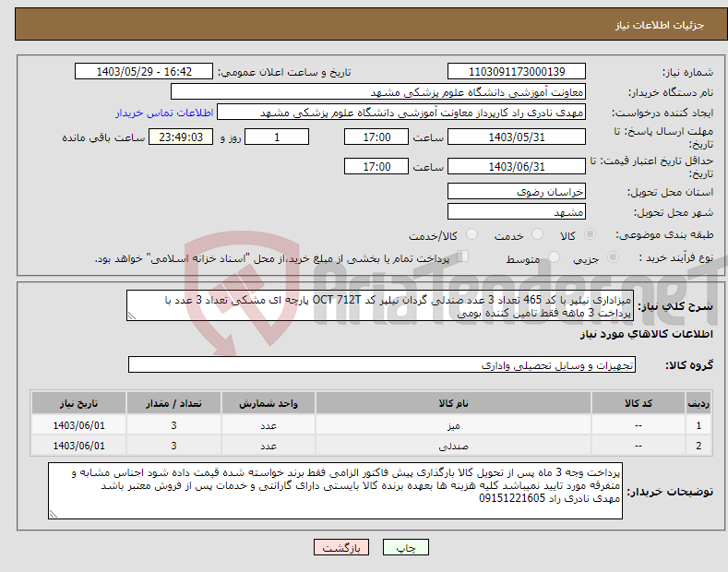Click the میز item name cell
This screenshot has height=572, width=728.
(453, 425)
